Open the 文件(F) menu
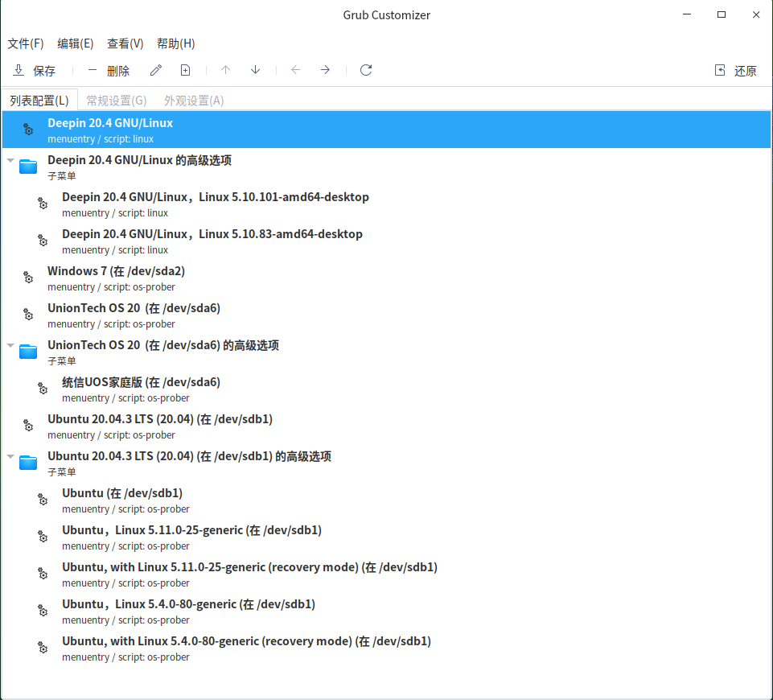The width and height of the screenshot is (773, 700). 25,43
